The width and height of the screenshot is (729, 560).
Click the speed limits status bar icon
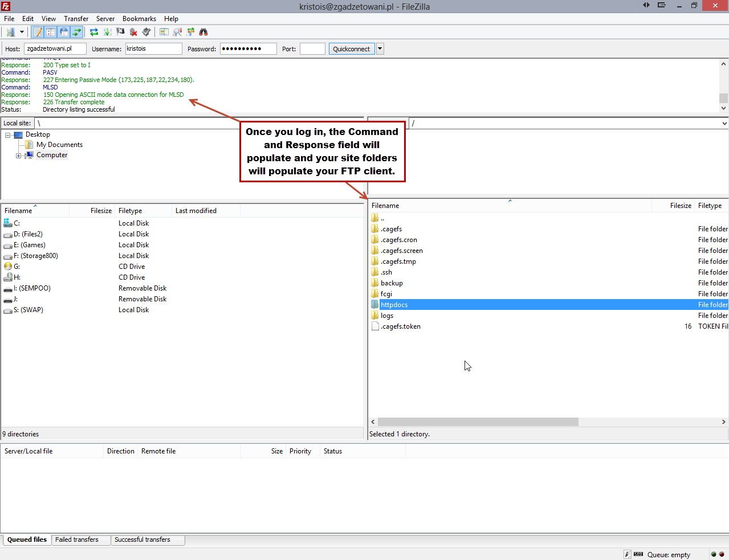(638, 554)
